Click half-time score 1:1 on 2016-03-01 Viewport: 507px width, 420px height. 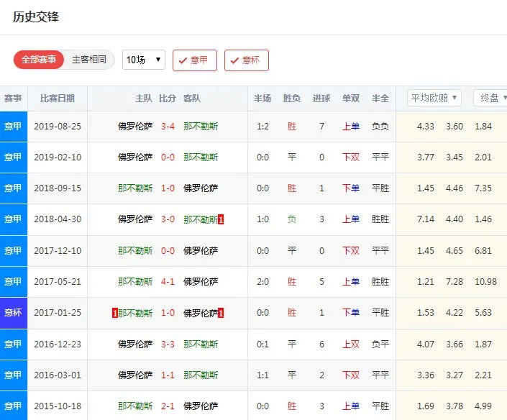click(262, 375)
